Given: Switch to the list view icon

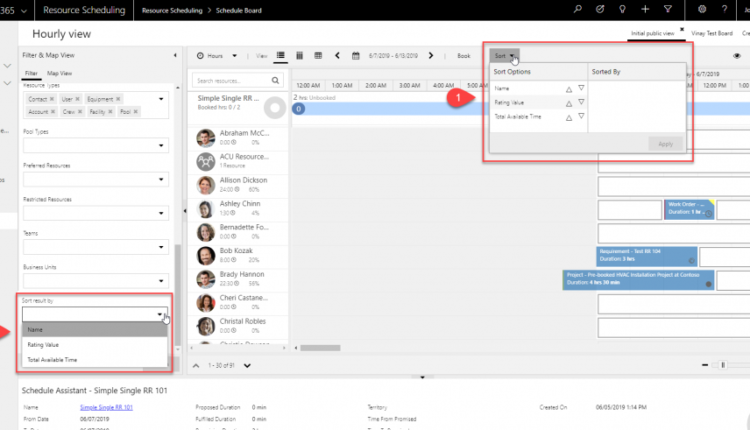Looking at the screenshot, I should [281, 55].
